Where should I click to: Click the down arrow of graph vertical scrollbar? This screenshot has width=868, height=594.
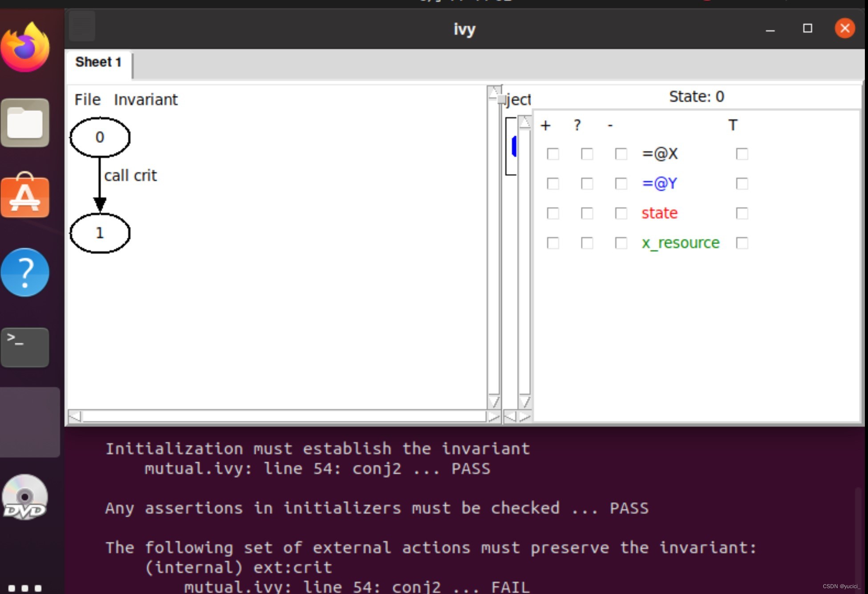[494, 402]
